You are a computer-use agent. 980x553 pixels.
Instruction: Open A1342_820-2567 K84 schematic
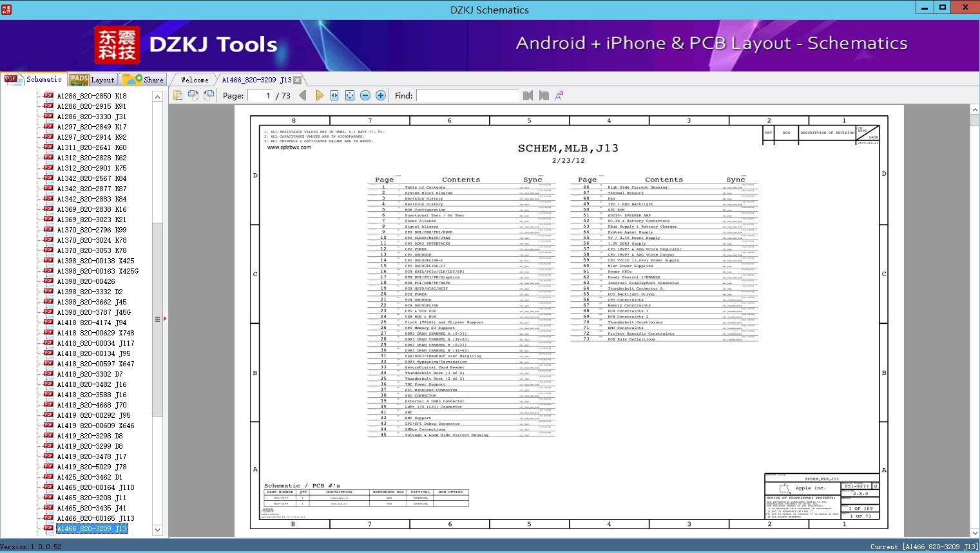(x=91, y=178)
